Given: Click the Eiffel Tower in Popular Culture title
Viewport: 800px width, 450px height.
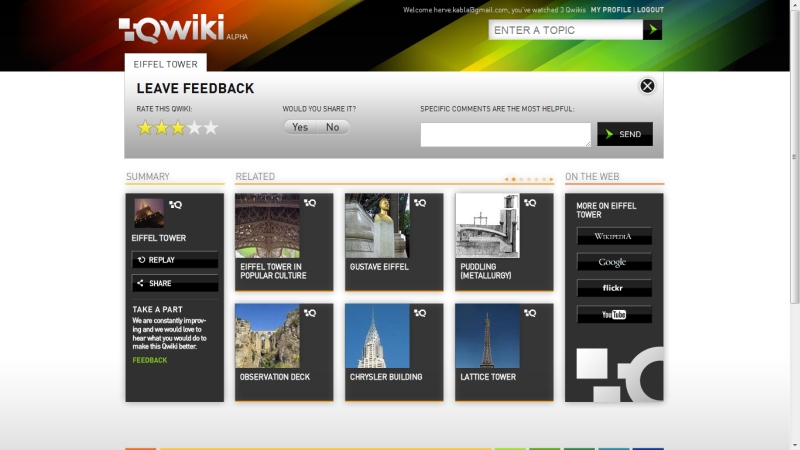Looking at the screenshot, I should (273, 271).
